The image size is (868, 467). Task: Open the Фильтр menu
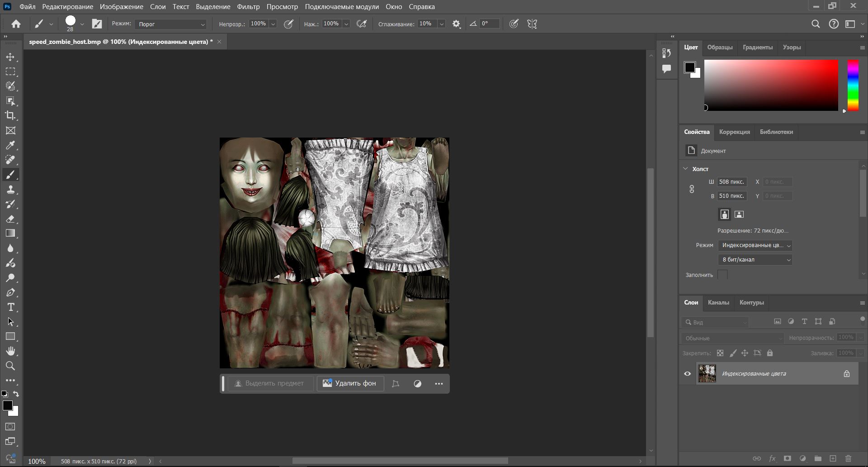click(x=248, y=7)
